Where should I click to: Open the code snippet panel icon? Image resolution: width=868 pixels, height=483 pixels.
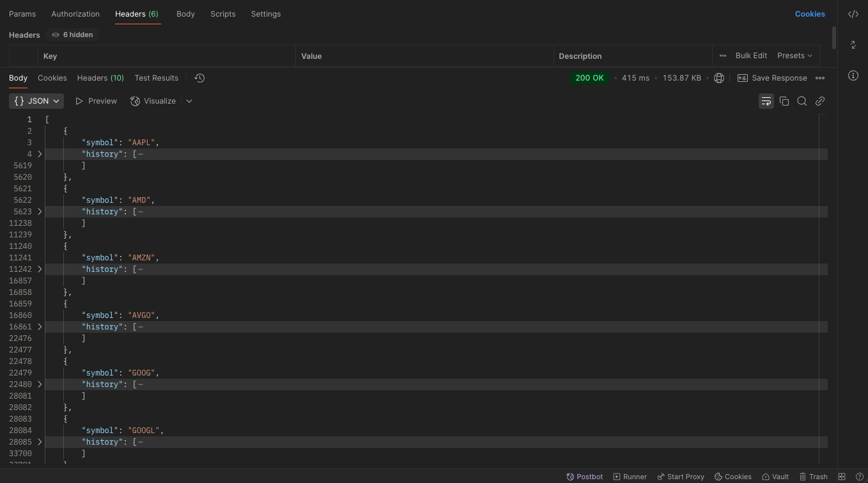[x=853, y=14]
